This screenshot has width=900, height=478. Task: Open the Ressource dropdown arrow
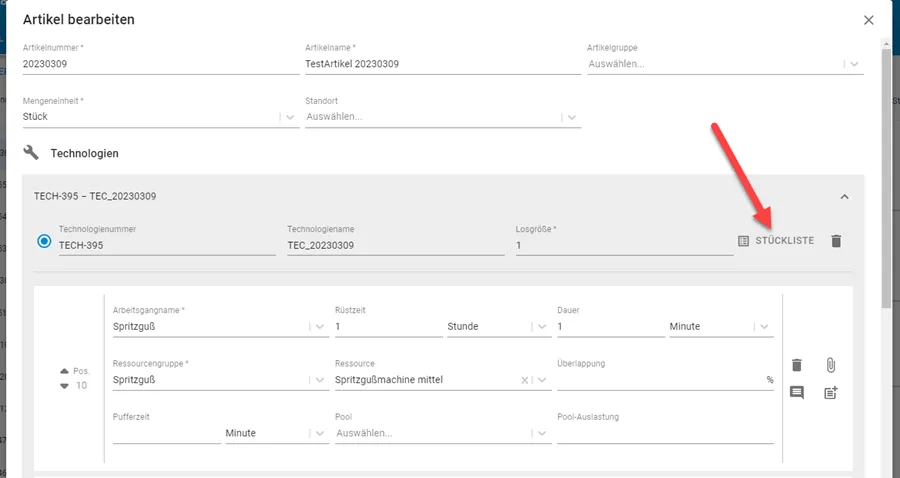click(542, 380)
